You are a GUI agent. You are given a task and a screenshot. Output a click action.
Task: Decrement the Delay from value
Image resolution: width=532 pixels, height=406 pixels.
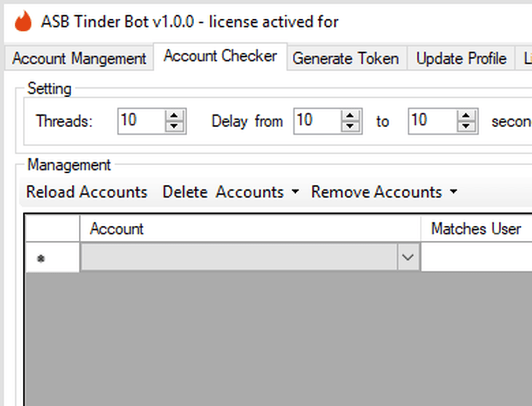(x=350, y=126)
